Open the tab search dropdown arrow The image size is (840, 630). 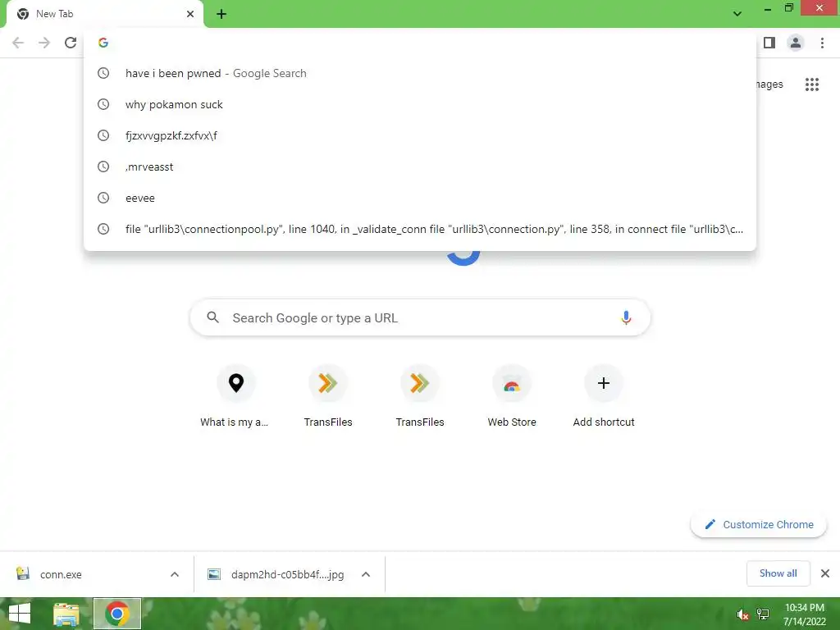tap(737, 14)
